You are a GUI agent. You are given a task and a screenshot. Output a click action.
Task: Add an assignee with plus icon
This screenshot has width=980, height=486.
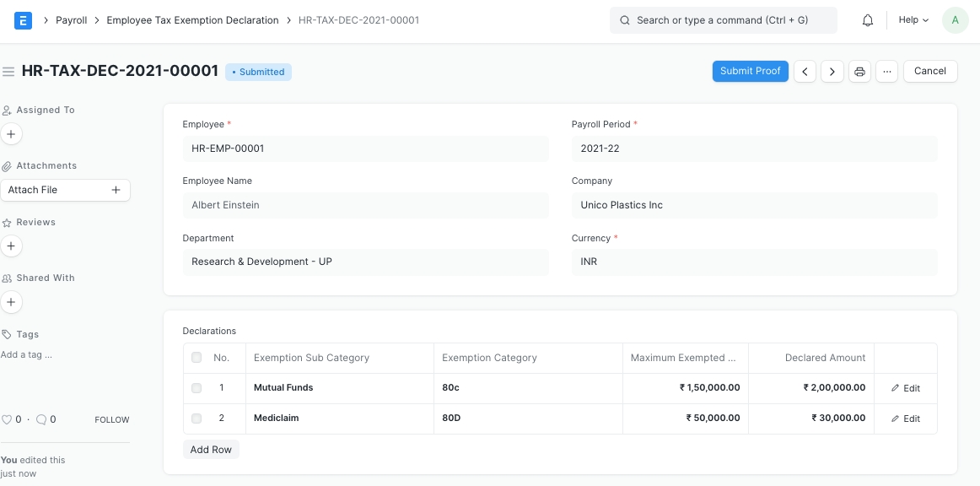pyautogui.click(x=11, y=133)
